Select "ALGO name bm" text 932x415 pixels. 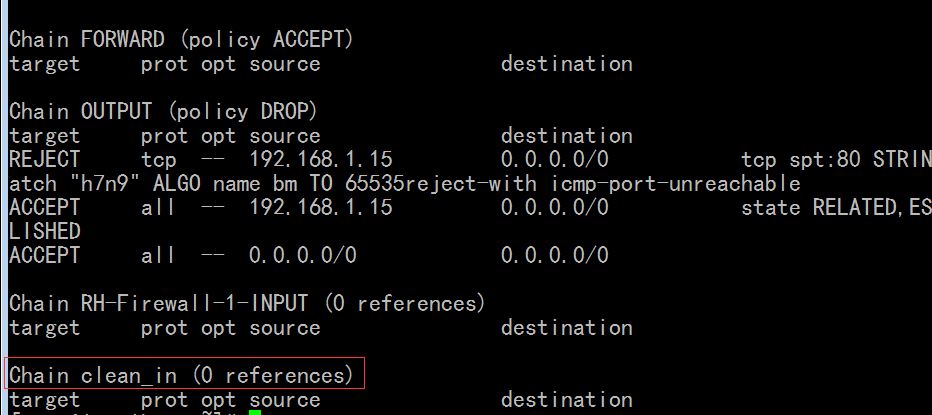(x=225, y=184)
